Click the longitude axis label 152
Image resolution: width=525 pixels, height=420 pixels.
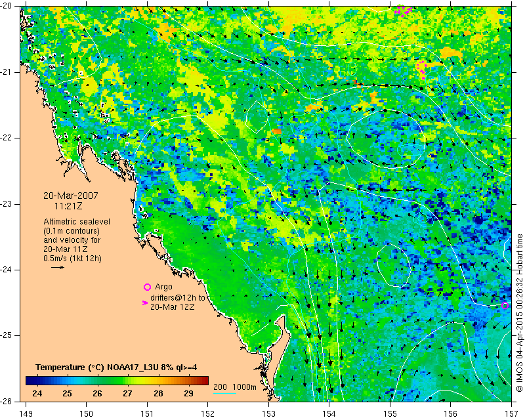tap(208, 414)
